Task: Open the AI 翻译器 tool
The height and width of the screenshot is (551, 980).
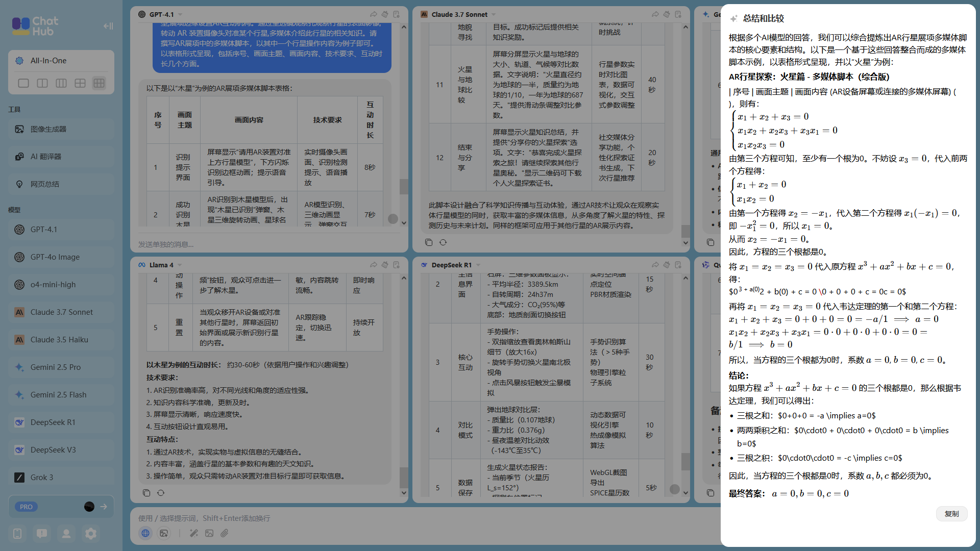Action: [x=61, y=157]
